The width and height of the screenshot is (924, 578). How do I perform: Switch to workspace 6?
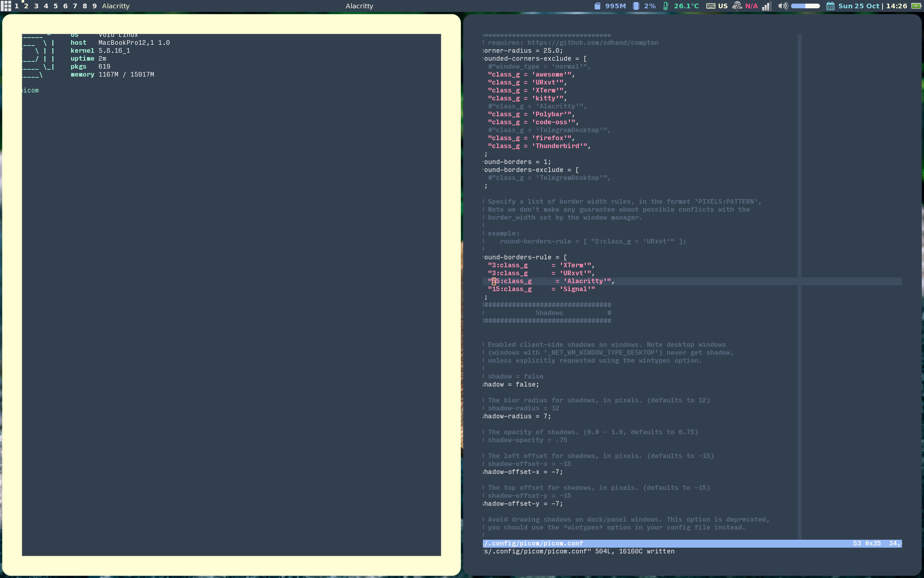click(65, 6)
